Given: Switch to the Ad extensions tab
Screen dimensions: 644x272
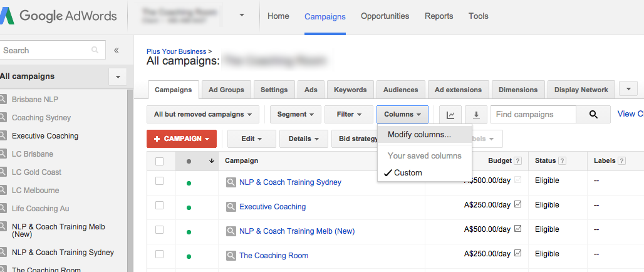Looking at the screenshot, I should pos(459,90).
